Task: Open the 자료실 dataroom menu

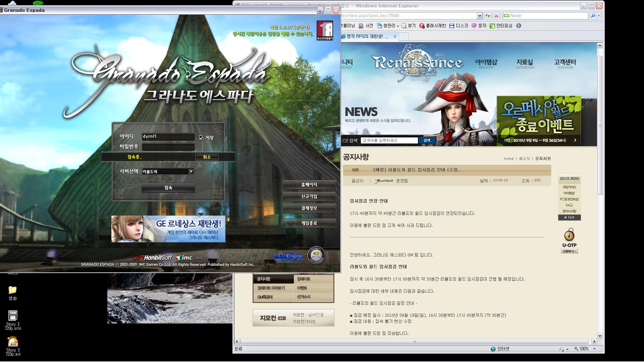Action: click(x=525, y=63)
